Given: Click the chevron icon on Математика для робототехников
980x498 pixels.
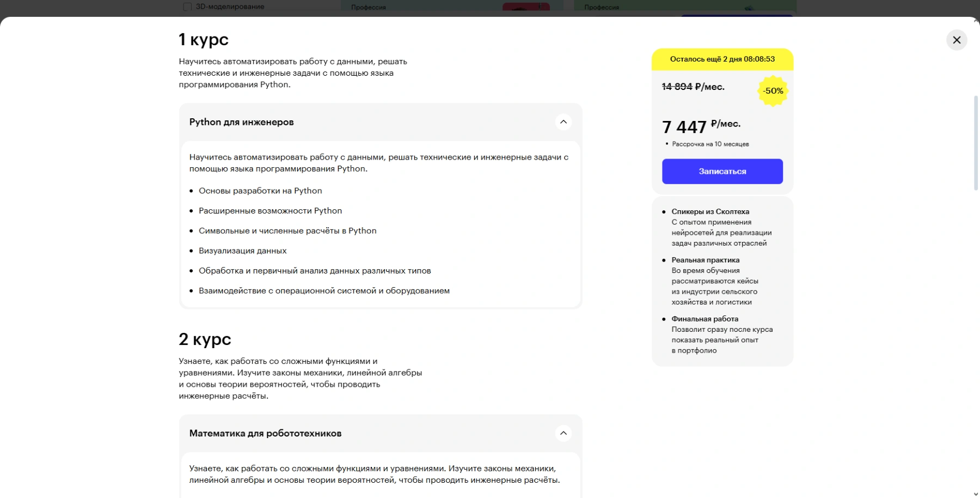Looking at the screenshot, I should tap(564, 433).
